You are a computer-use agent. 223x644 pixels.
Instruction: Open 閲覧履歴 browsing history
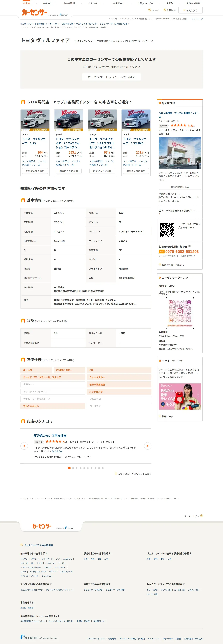170,10
